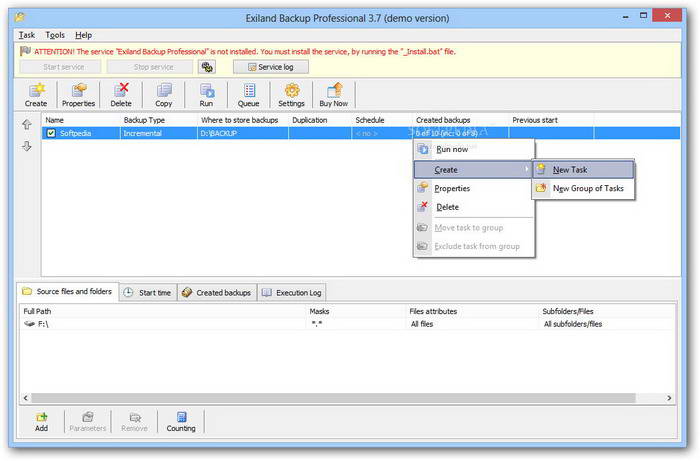Open the Task menu
Image resolution: width=700 pixels, height=461 pixels.
[27, 35]
